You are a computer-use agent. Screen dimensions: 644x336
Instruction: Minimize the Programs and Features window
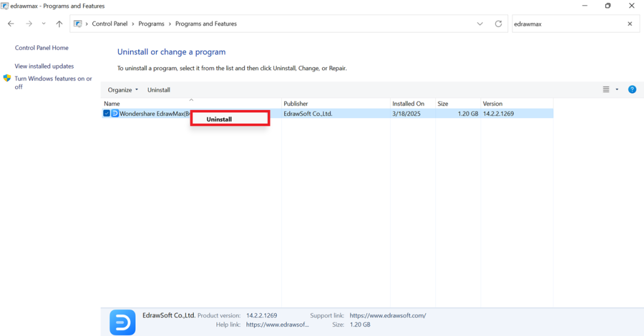click(585, 6)
